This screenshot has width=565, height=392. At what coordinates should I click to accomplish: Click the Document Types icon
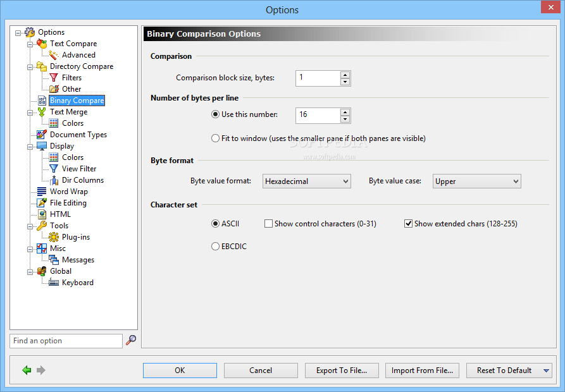coord(42,135)
